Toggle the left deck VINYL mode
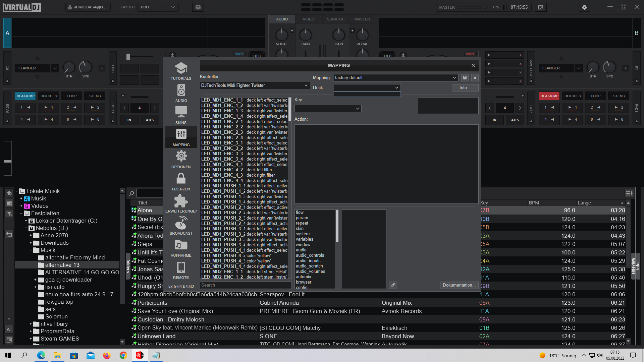 click(x=239, y=54)
